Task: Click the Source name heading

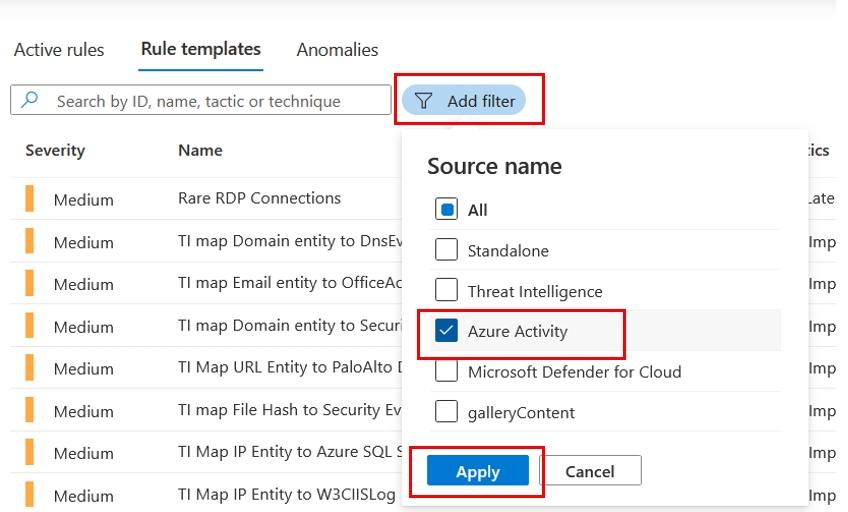Action: 494,166
